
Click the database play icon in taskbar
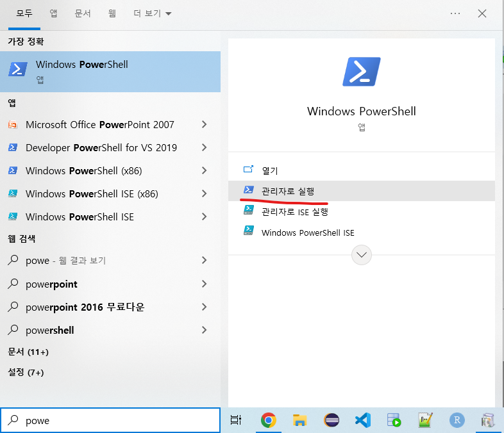click(x=394, y=420)
